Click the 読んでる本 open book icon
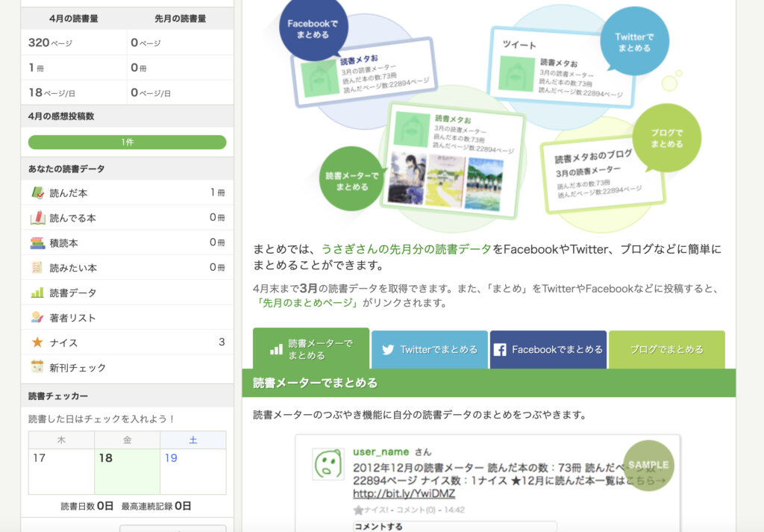This screenshot has width=764, height=532. [37, 218]
